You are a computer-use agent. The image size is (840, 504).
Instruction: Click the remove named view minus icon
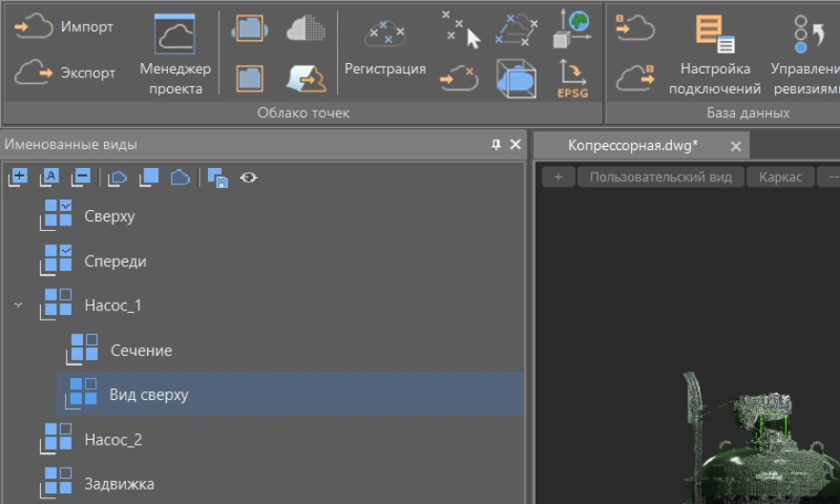82,177
